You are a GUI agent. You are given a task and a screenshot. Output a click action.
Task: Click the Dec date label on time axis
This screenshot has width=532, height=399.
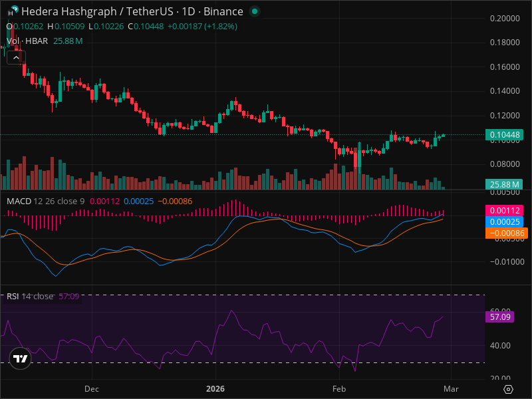pyautogui.click(x=92, y=389)
